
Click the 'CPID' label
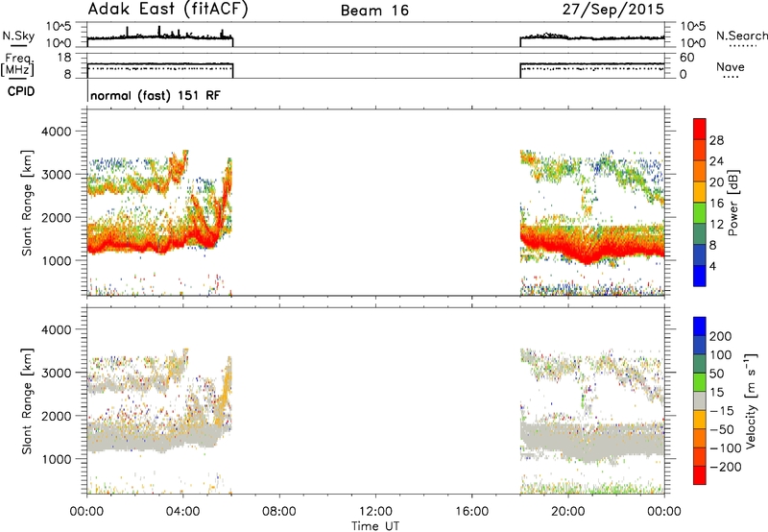click(x=21, y=91)
